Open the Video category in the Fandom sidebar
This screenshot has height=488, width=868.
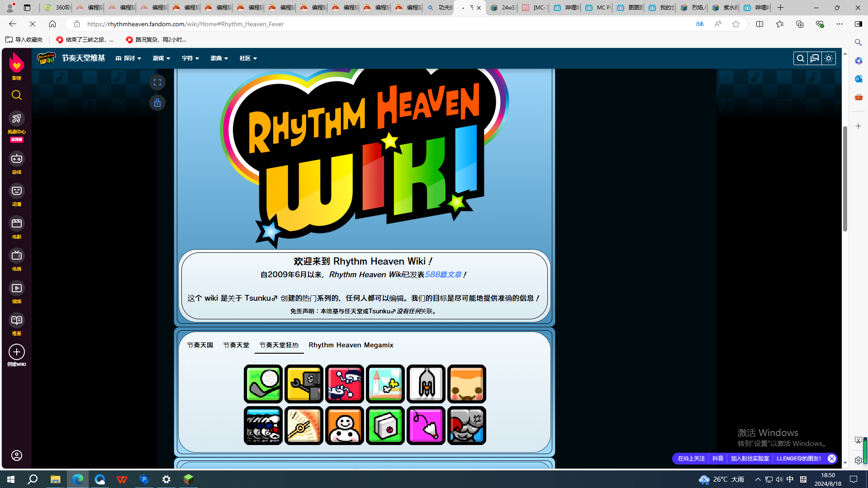pos(17,288)
